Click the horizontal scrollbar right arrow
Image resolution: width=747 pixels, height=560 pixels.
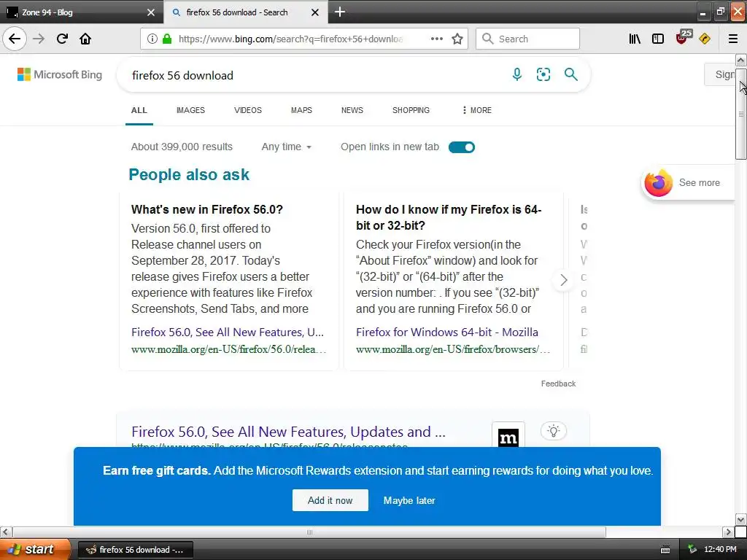tap(728, 532)
